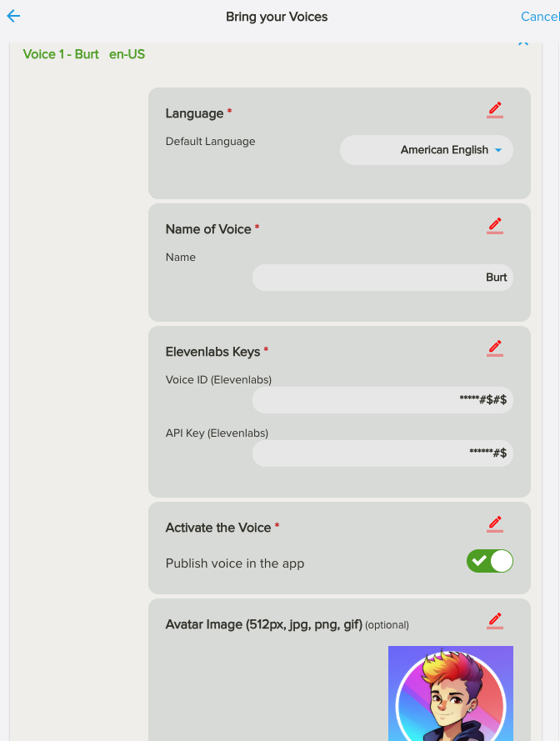The image size is (560, 741).
Task: Click the Name field containing Burt
Action: click(x=382, y=278)
